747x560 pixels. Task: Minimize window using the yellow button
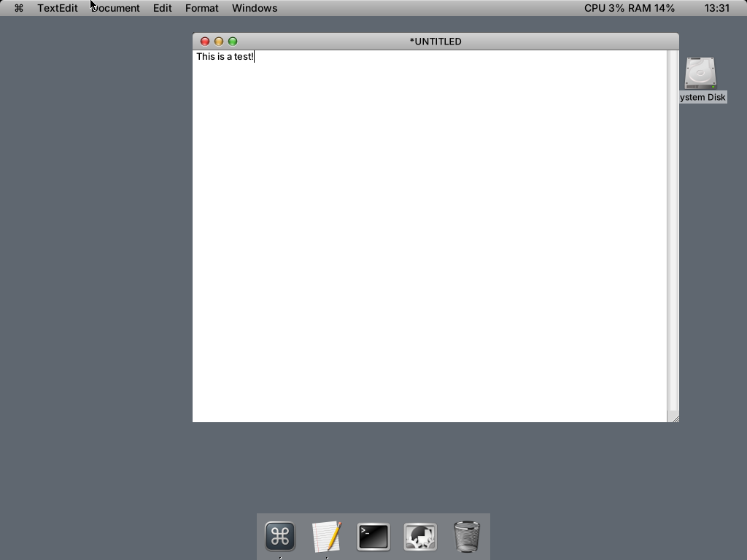click(219, 42)
